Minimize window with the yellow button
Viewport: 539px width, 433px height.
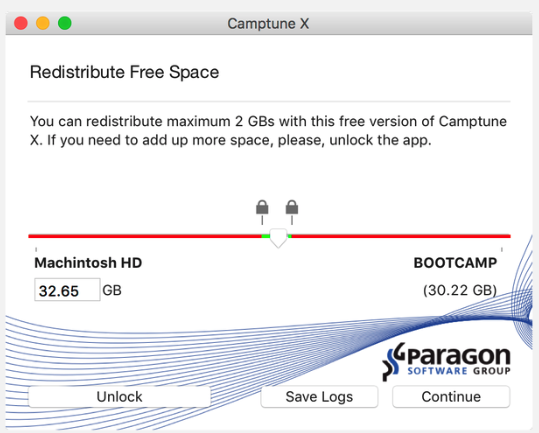(43, 23)
